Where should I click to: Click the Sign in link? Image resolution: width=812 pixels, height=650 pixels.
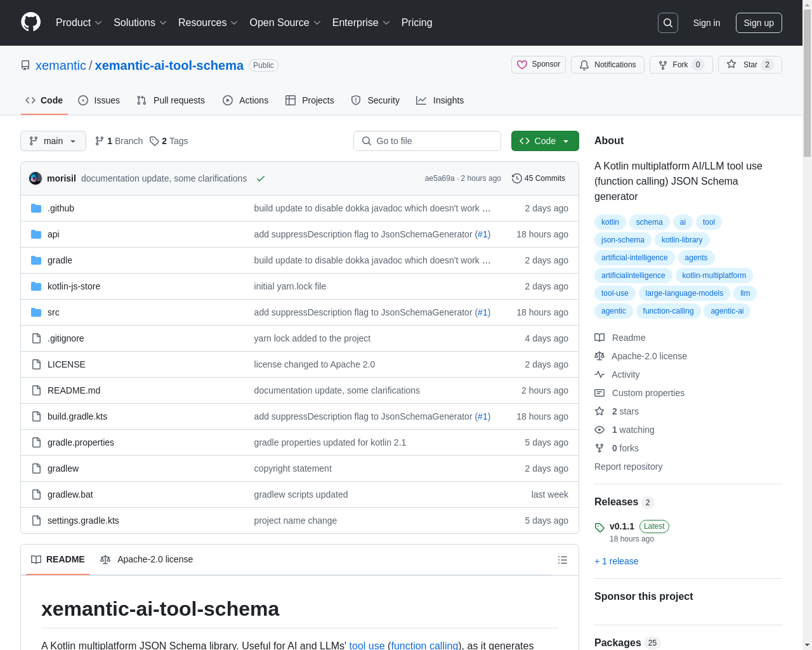click(707, 23)
